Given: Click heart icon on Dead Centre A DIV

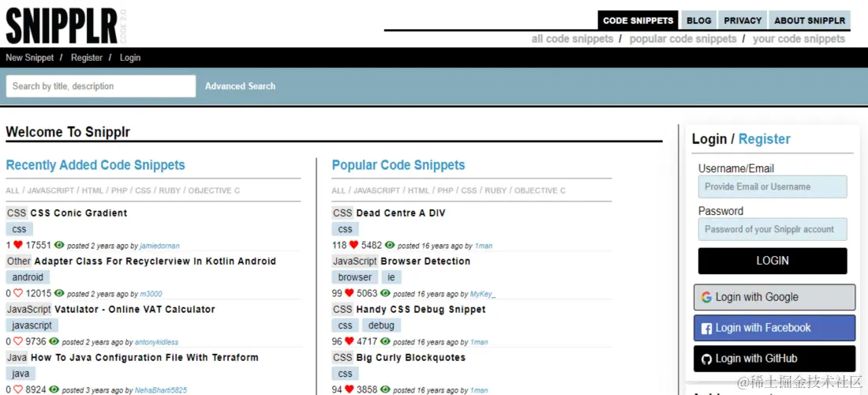Looking at the screenshot, I should click(354, 246).
